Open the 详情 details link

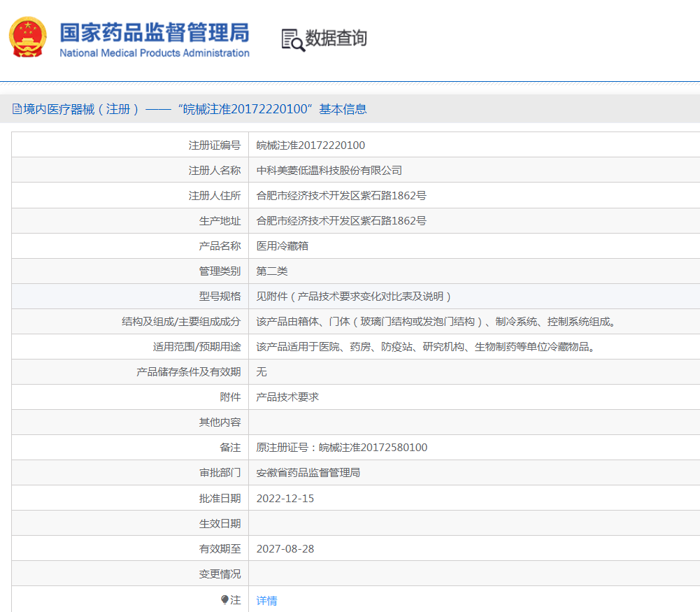coord(266,600)
